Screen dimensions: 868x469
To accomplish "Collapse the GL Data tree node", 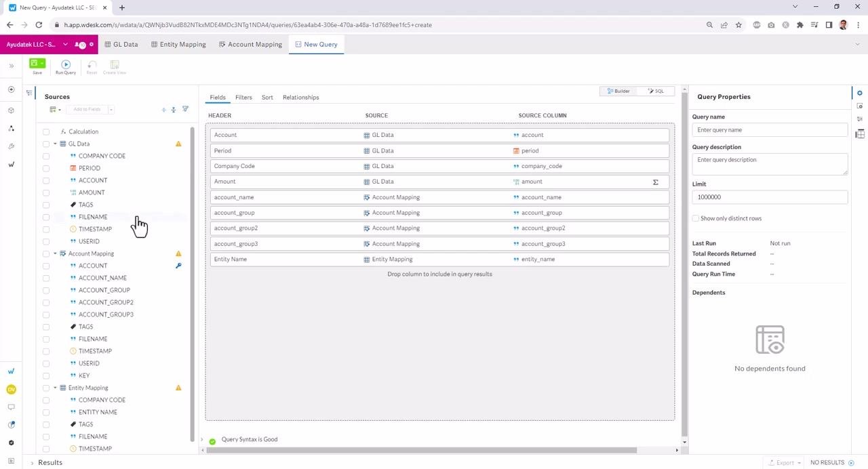I will [55, 144].
